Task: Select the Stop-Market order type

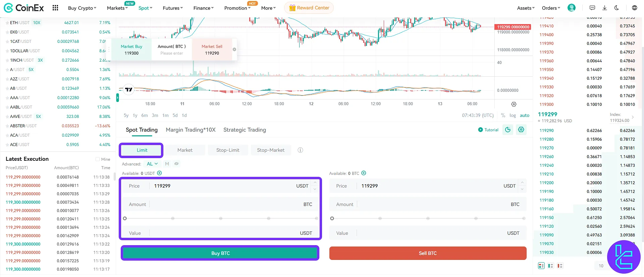Action: [x=271, y=150]
